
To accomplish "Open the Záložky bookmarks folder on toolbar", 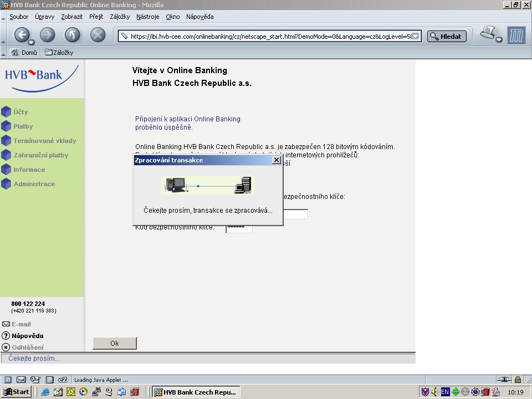I will [x=59, y=52].
